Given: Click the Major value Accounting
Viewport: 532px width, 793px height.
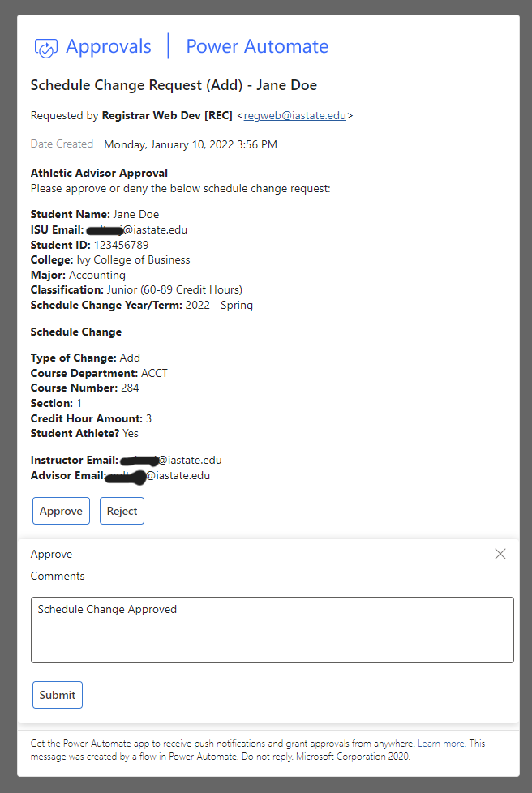Looking at the screenshot, I should click(97, 275).
